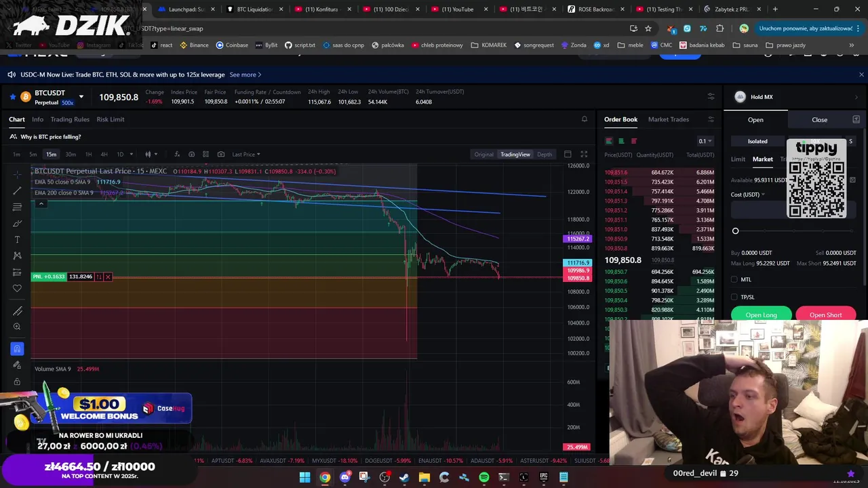Collapse the indicator legend chevron
The width and height of the screenshot is (868, 488).
coord(41,203)
